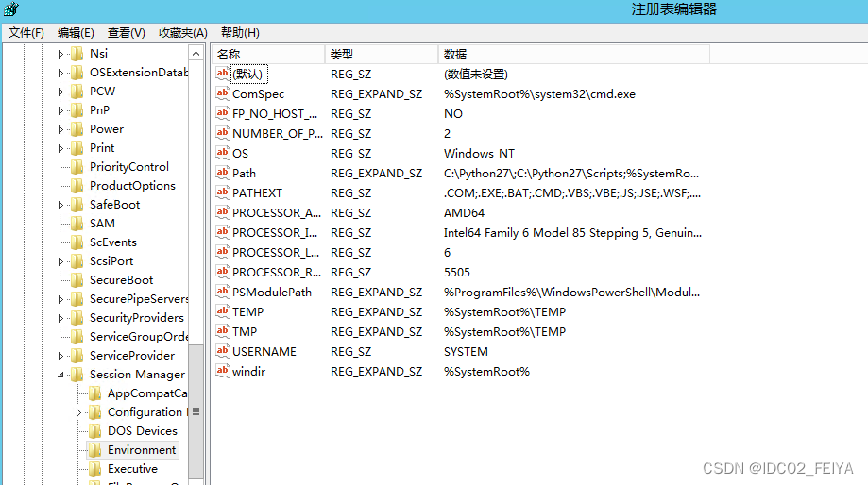Open the 编辑(E) menu
The image size is (868, 485).
click(76, 33)
